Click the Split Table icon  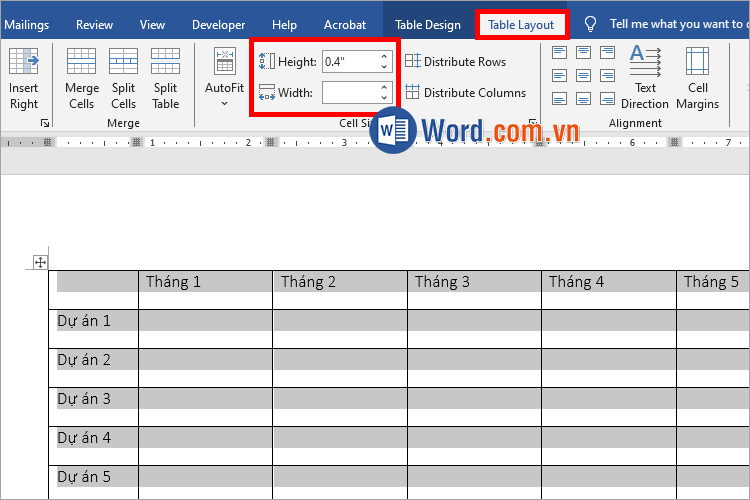pos(165,61)
